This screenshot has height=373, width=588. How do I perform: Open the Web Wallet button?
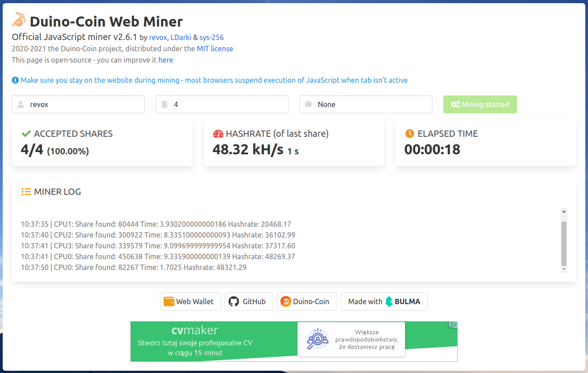click(x=191, y=301)
